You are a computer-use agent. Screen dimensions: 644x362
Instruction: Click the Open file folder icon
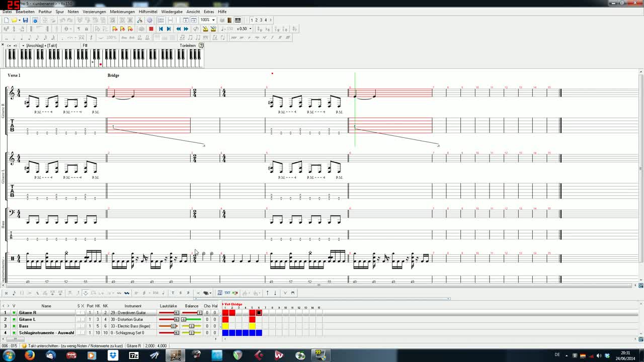[14, 20]
